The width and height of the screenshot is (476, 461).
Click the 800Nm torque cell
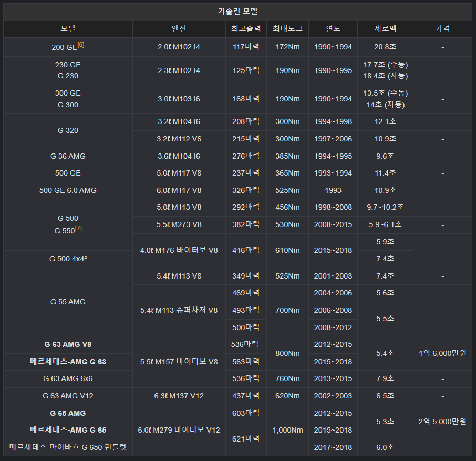(287, 353)
